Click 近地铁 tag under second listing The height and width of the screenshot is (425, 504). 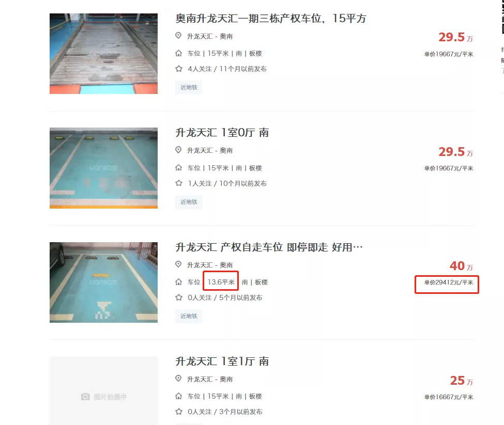click(x=189, y=202)
